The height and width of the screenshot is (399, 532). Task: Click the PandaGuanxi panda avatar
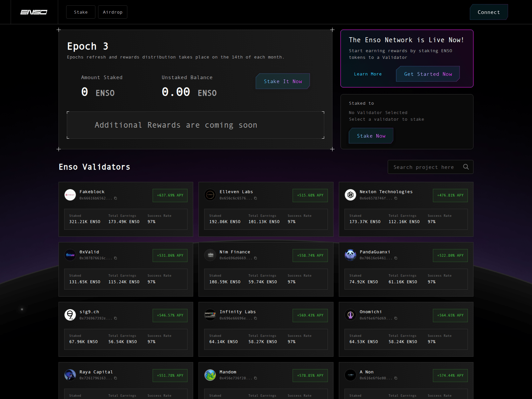point(350,255)
